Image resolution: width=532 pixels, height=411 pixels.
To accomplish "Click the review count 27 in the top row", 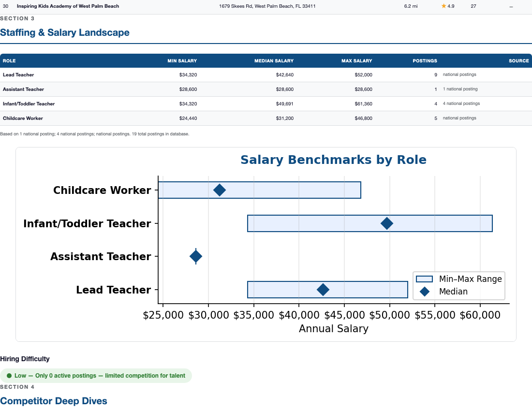I will [473, 6].
